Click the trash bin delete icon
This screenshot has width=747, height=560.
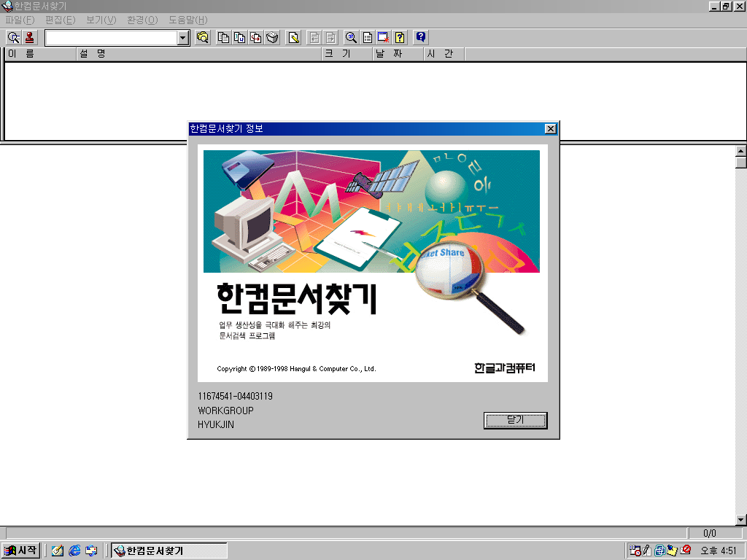click(x=272, y=38)
